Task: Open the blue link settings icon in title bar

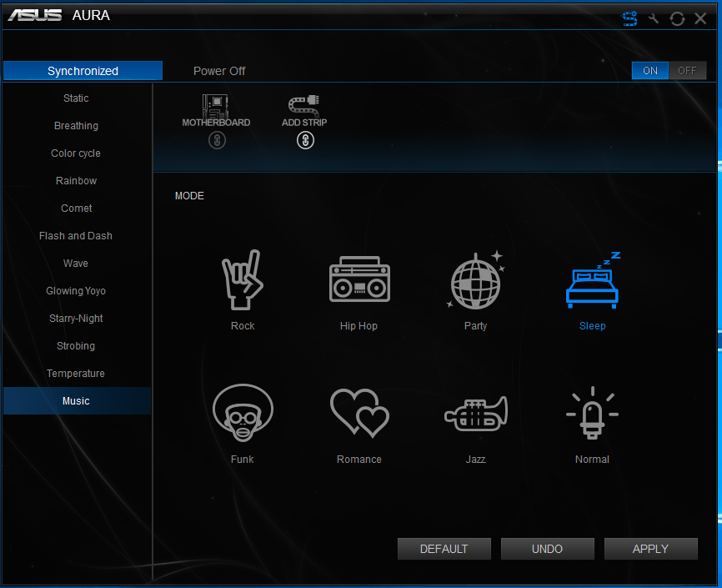Action: (x=630, y=18)
